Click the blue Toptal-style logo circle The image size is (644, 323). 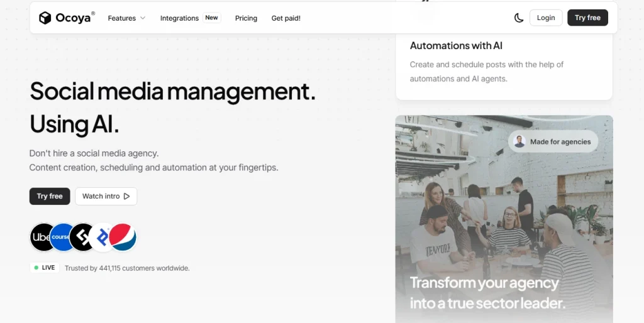[100, 237]
